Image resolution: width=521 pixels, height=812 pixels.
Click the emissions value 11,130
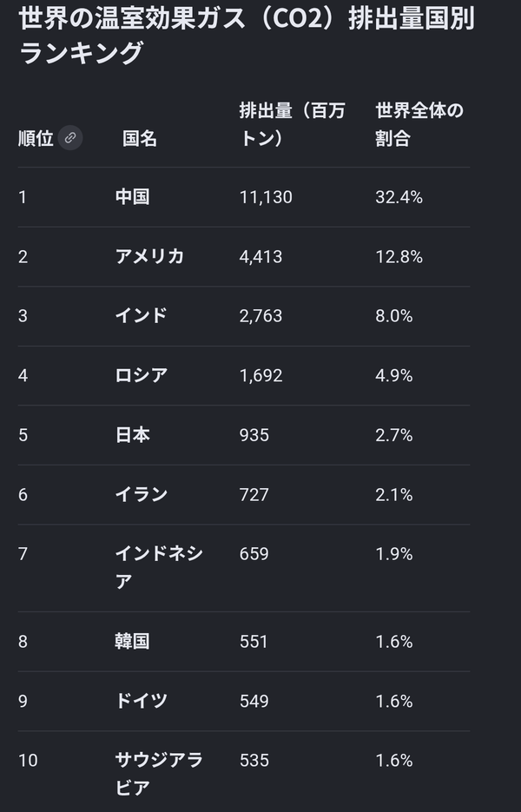tap(266, 197)
